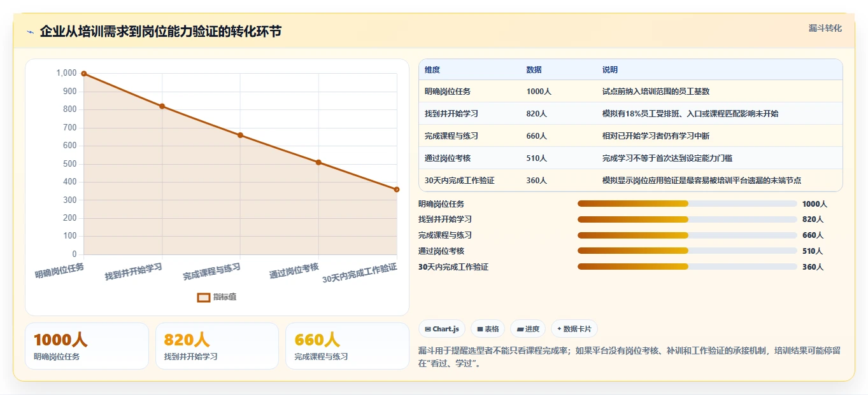Image resolution: width=868 pixels, height=395 pixels.
Task: Click the 510人 value in the table
Action: pos(537,158)
